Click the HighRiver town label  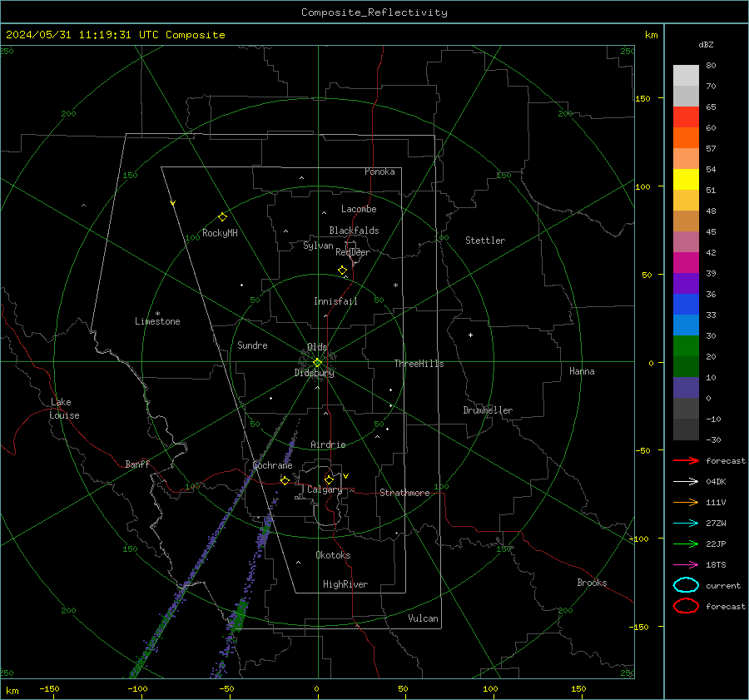click(345, 584)
